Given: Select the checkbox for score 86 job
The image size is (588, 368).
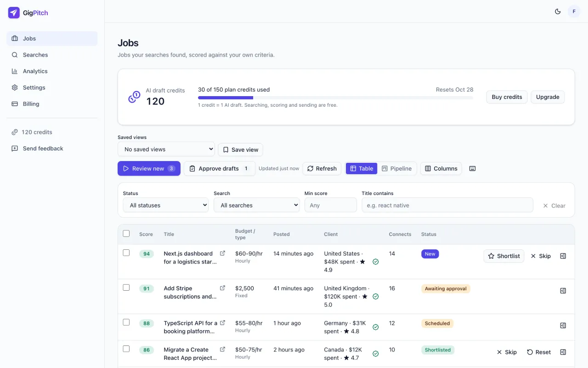Looking at the screenshot, I should (126, 349).
